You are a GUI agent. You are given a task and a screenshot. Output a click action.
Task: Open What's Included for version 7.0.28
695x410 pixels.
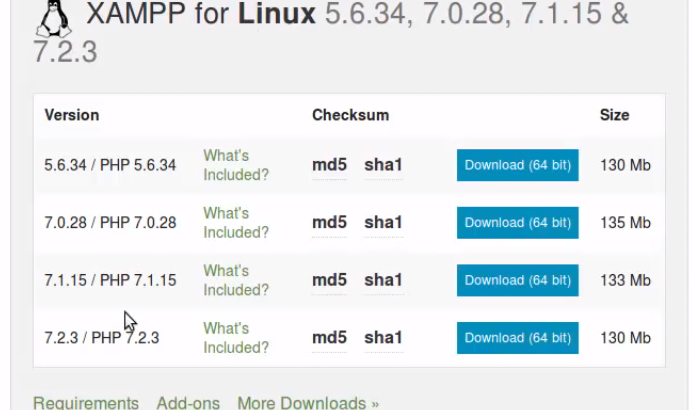(236, 222)
